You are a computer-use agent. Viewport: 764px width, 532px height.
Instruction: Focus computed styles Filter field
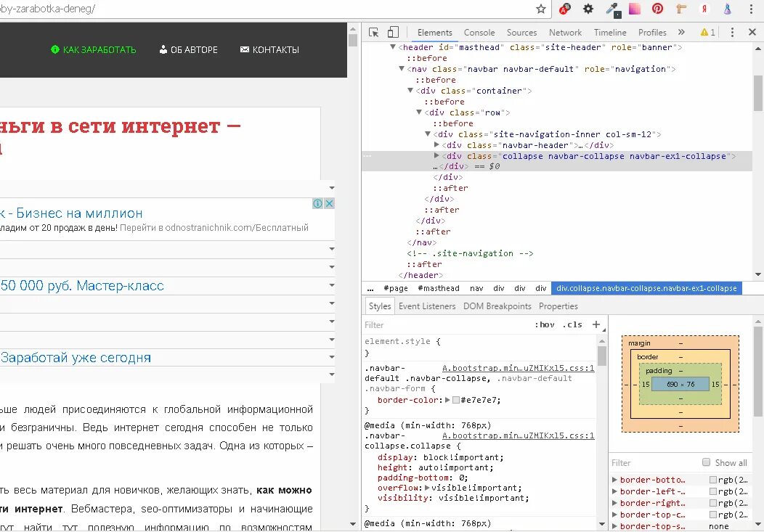pyautogui.click(x=653, y=463)
